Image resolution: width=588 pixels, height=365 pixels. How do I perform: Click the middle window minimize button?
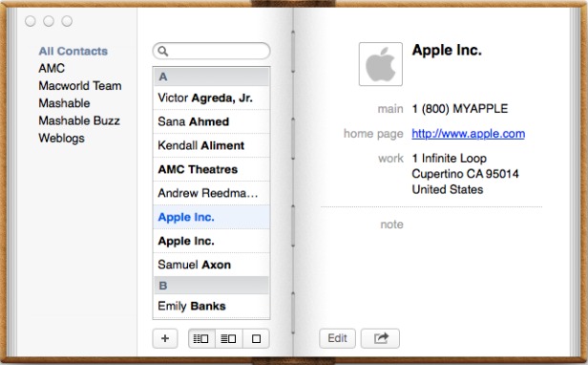tap(49, 21)
